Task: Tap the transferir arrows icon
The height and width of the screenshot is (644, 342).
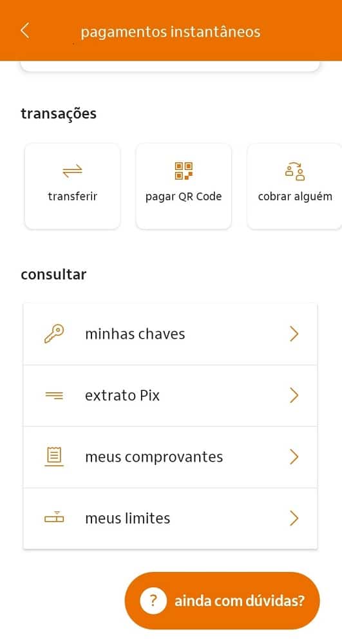Action: coord(73,171)
